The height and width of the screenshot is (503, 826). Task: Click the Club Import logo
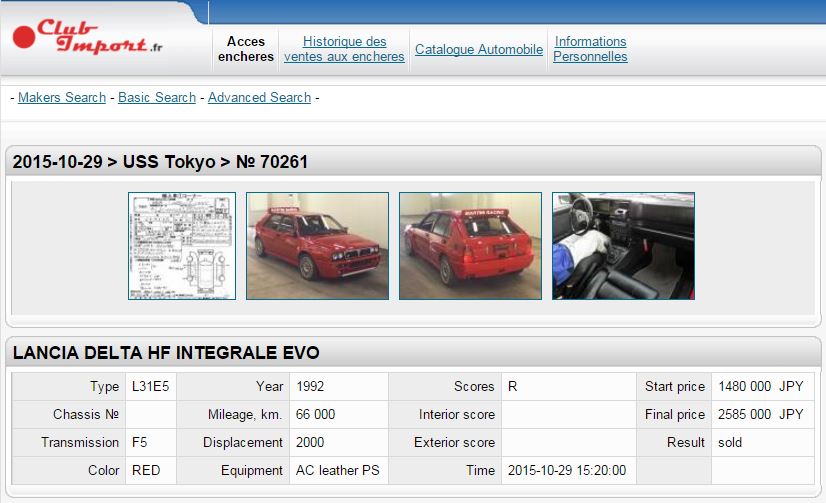(x=88, y=39)
